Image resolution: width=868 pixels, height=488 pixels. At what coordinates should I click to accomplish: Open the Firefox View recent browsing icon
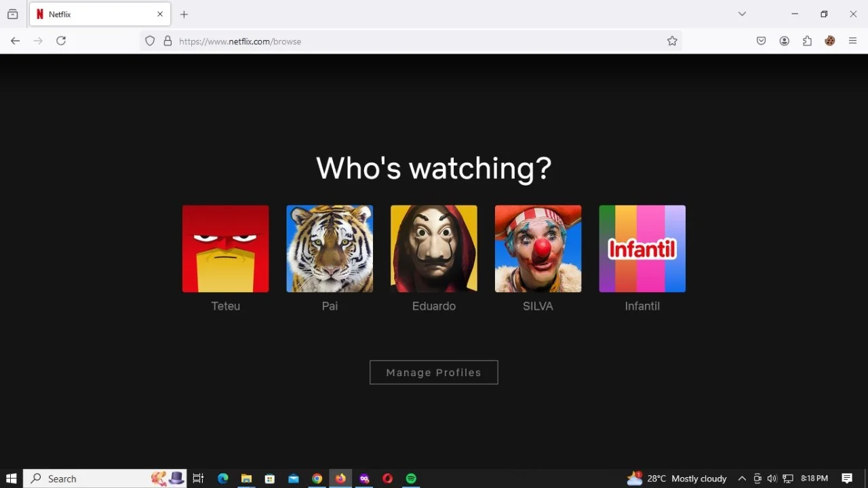tap(12, 14)
